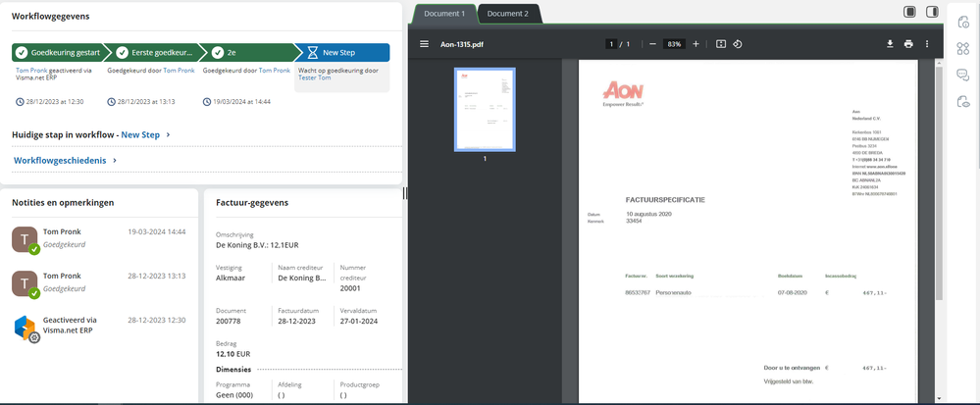The width and height of the screenshot is (980, 405).
Task: Click the creditor number 20001
Action: pos(350,288)
